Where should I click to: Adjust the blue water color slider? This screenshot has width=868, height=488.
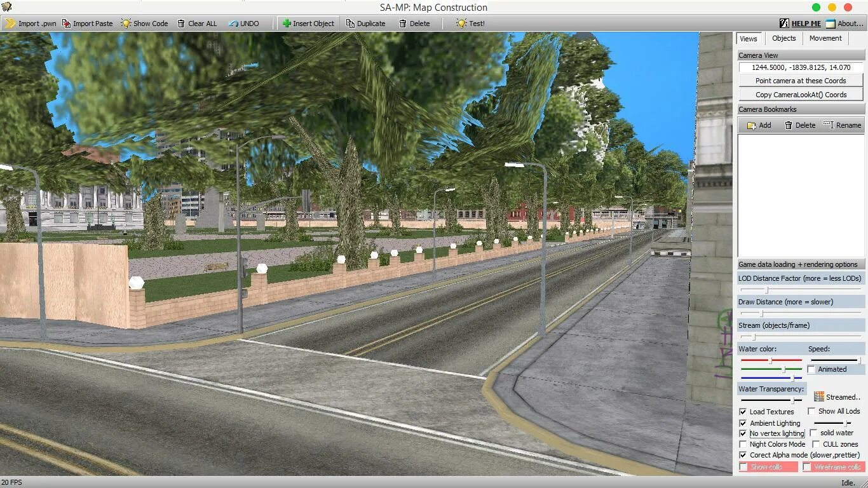coord(771,378)
